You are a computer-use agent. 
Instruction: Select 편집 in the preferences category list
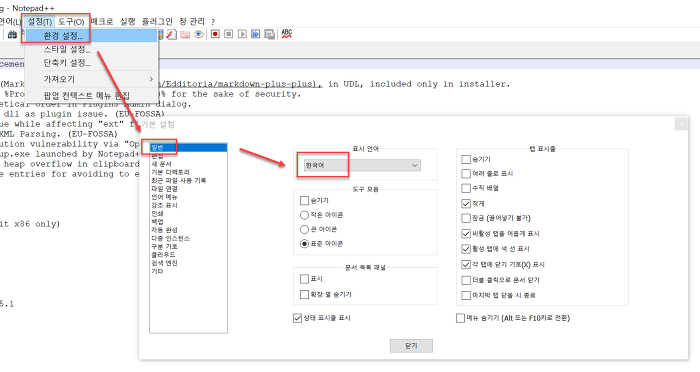pyautogui.click(x=157, y=156)
